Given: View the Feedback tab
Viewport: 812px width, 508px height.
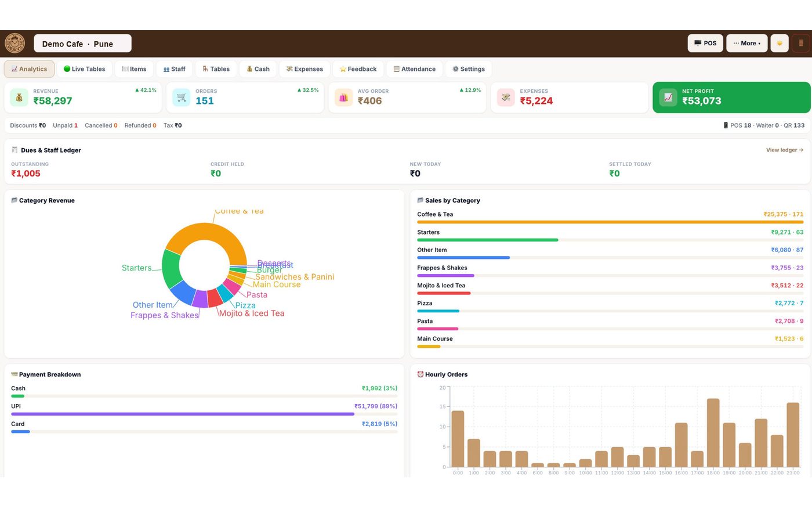Looking at the screenshot, I should coord(358,69).
